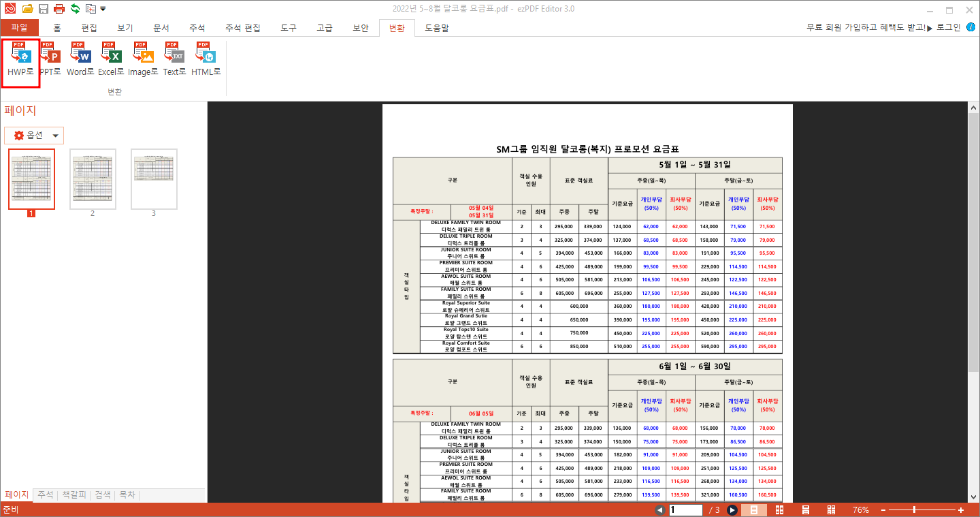Click the red printer icon

[x=59, y=9]
